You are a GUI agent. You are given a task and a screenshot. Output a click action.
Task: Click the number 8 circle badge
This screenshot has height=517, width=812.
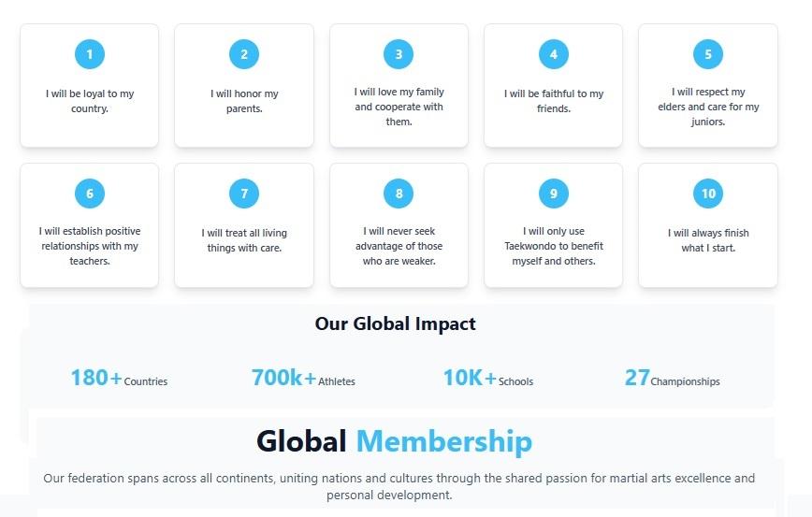coord(399,194)
